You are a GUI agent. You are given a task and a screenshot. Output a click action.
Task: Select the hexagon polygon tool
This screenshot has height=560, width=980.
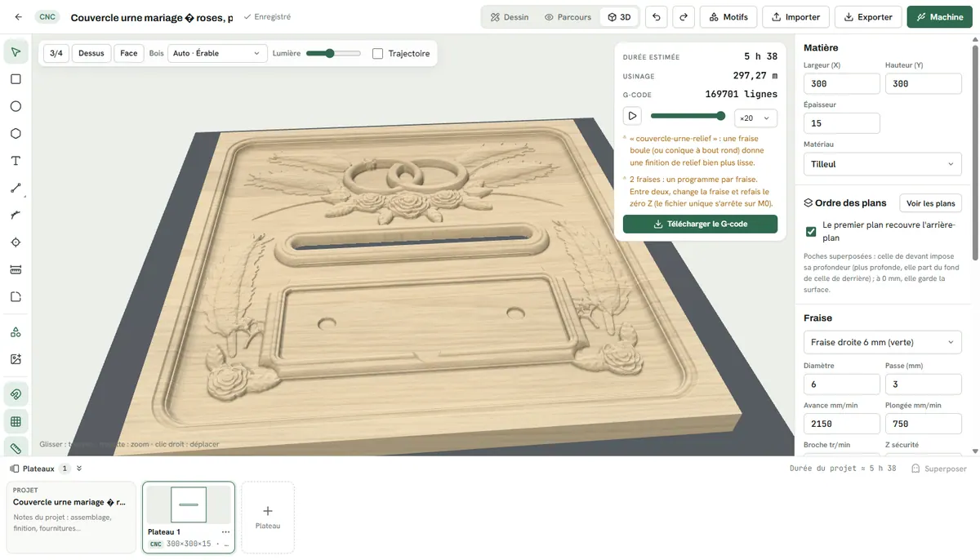point(16,134)
